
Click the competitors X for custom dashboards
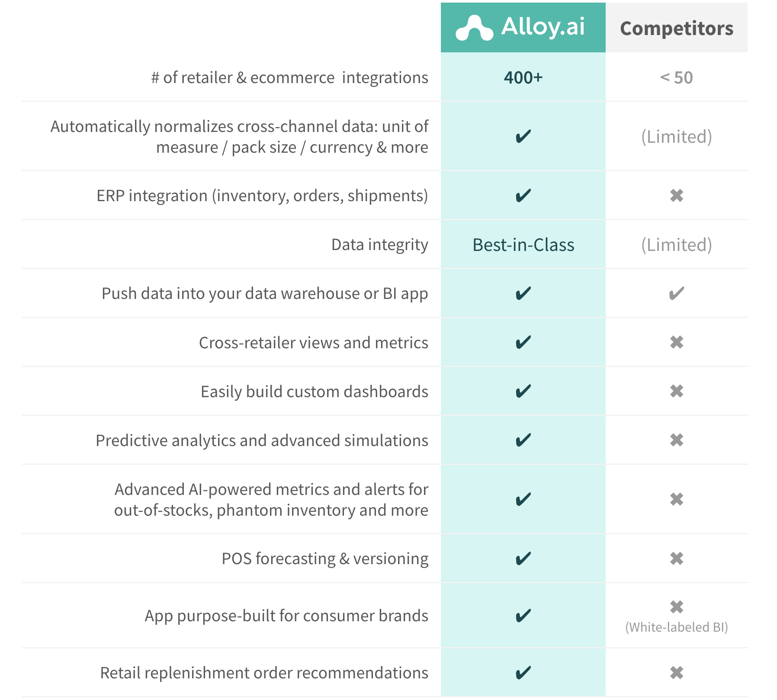677,391
